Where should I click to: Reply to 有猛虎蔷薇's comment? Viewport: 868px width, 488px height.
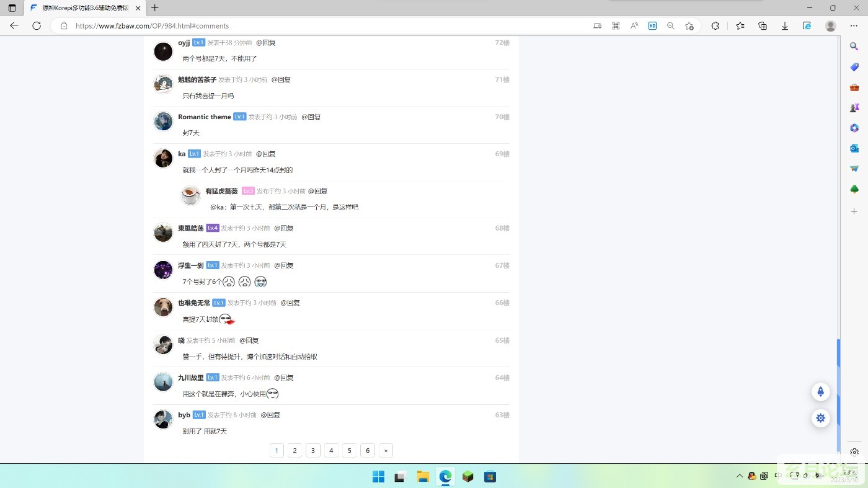(x=318, y=192)
